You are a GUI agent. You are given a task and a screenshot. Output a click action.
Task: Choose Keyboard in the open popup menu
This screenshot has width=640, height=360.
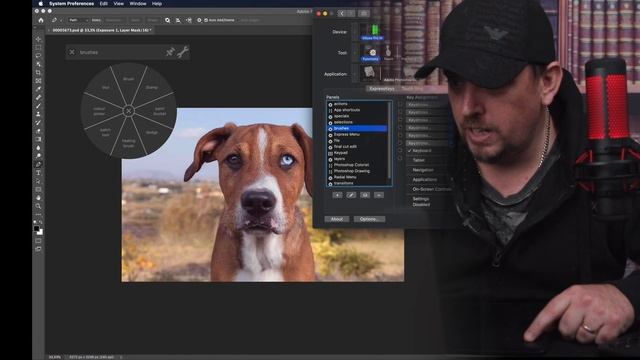point(421,151)
